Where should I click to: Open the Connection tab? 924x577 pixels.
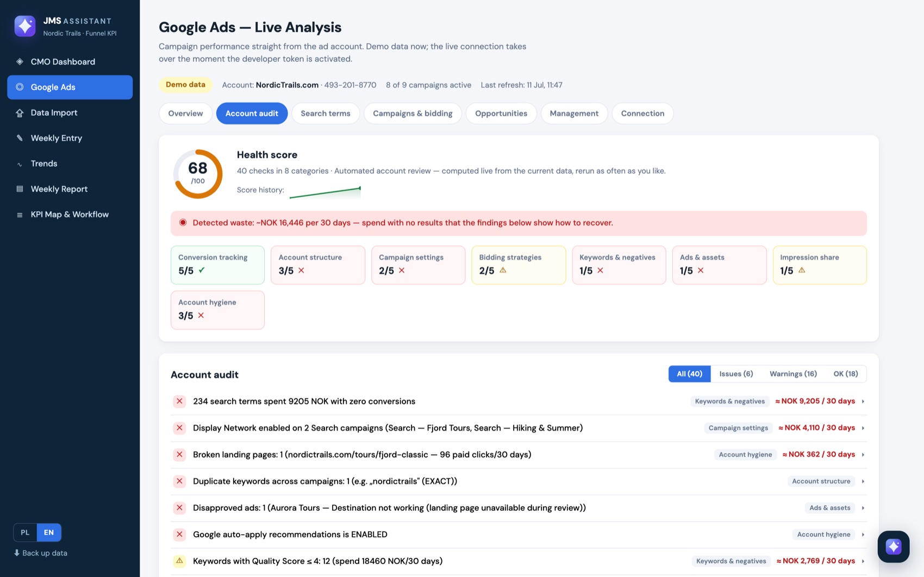[642, 114]
